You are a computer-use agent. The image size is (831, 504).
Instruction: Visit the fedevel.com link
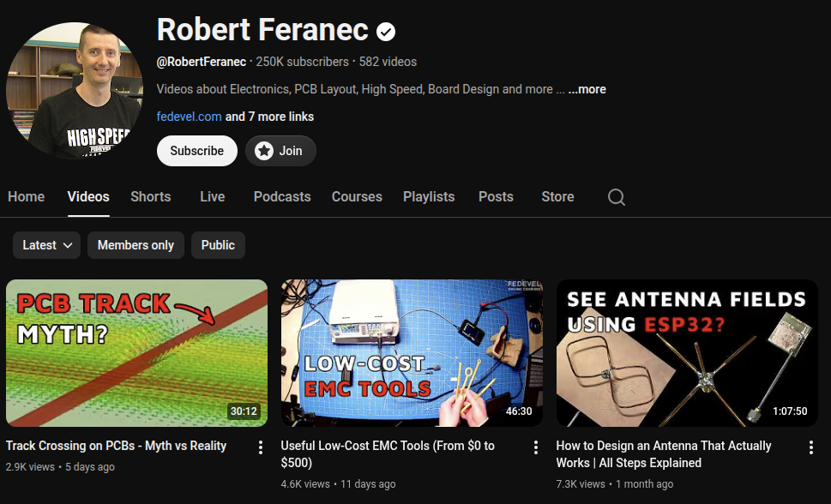coord(189,117)
